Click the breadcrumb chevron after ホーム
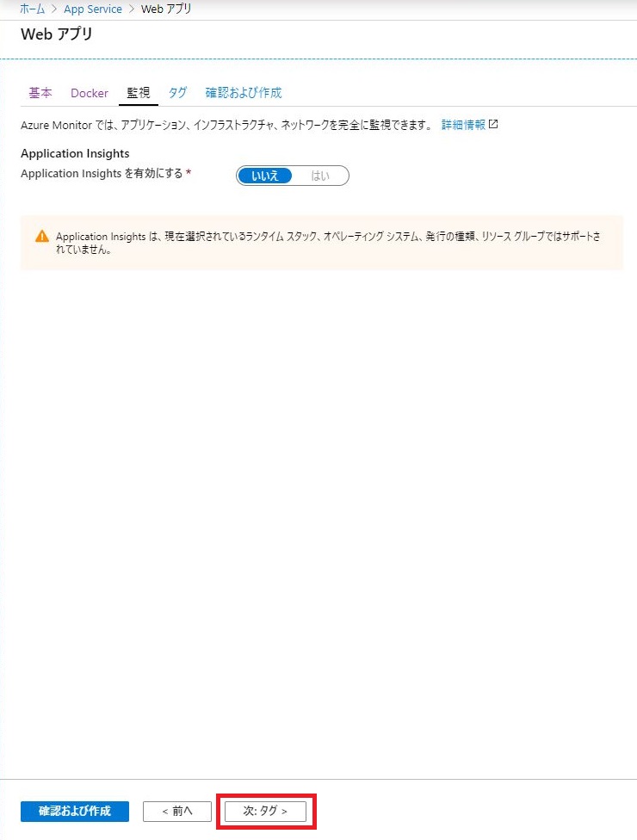 (x=54, y=9)
